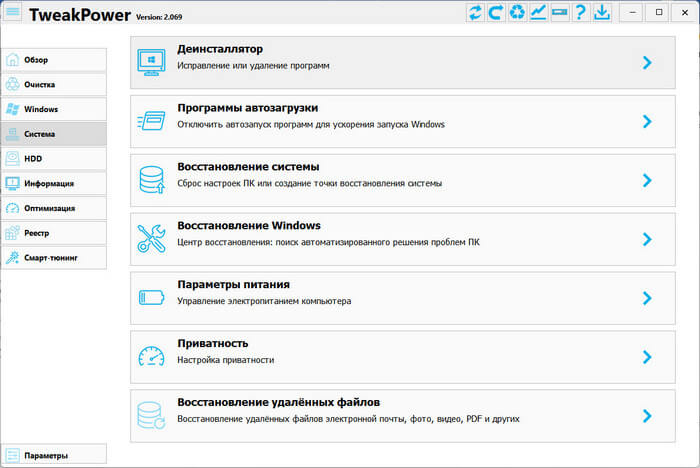Image resolution: width=700 pixels, height=468 pixels.
Task: Open the hamburger menu next to TweakPower
Action: [13, 12]
